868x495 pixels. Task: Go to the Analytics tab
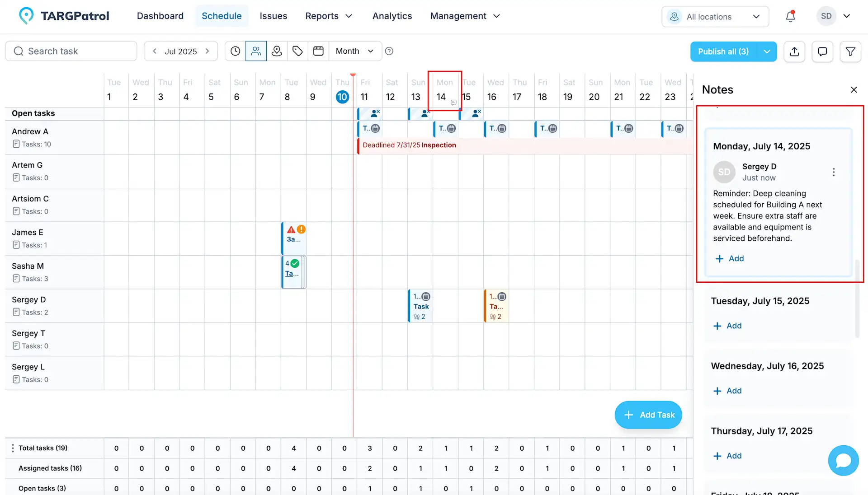coord(392,16)
